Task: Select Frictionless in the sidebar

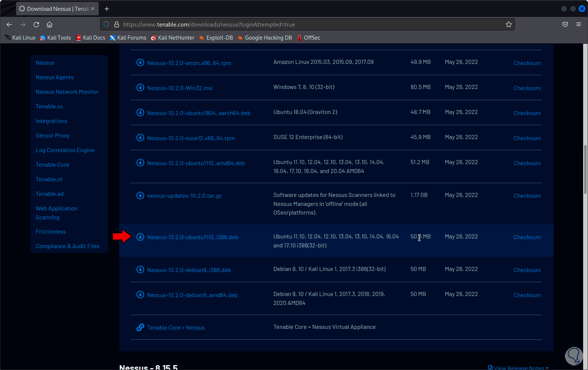Action: pyautogui.click(x=51, y=232)
